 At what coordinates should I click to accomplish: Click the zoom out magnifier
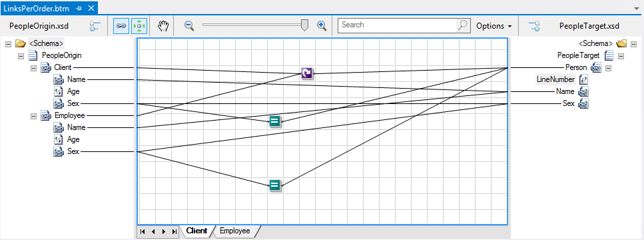(189, 25)
